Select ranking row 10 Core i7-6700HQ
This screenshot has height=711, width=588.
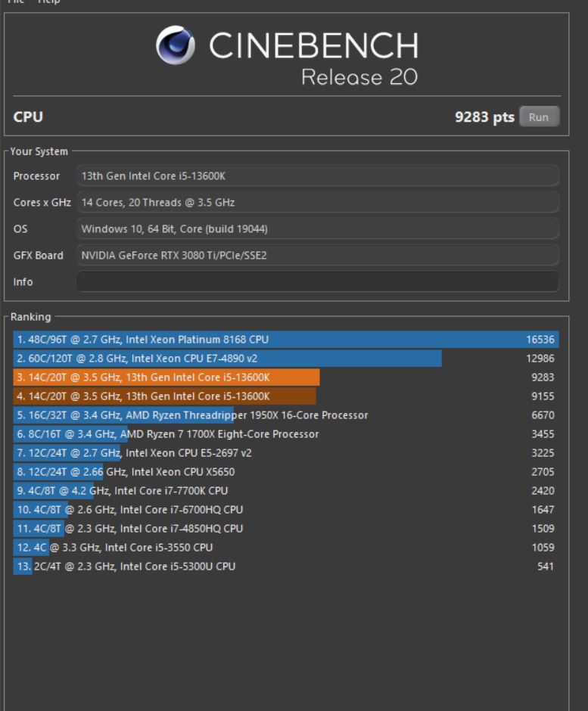click(286, 510)
